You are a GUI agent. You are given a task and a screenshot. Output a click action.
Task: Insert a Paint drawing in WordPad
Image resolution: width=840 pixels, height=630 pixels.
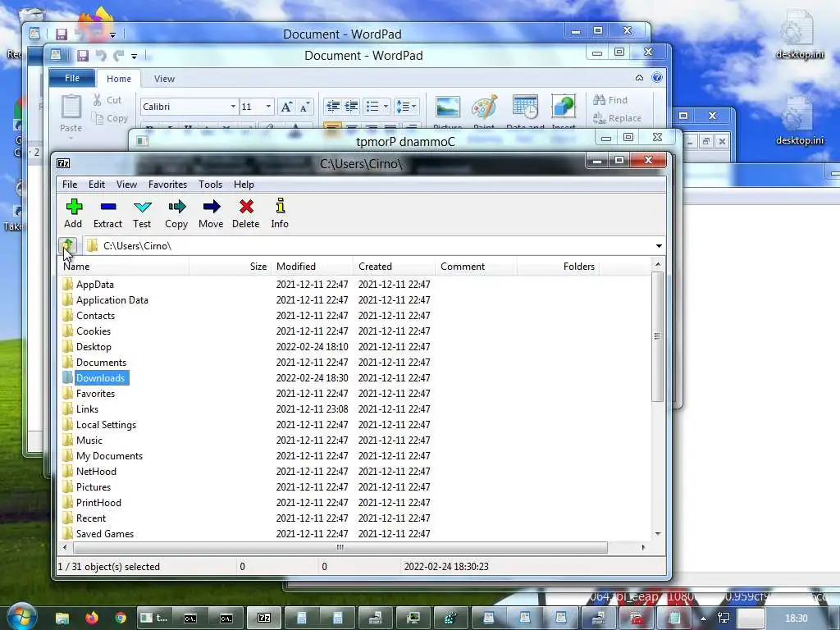click(x=484, y=112)
